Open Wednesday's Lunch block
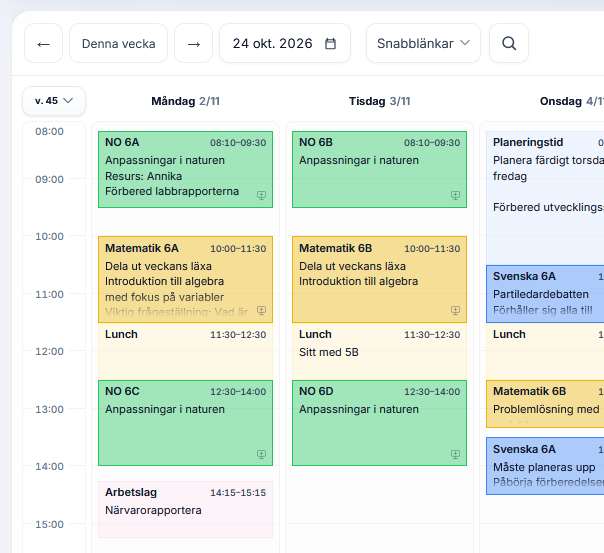The width and height of the screenshot is (604, 553). point(545,351)
